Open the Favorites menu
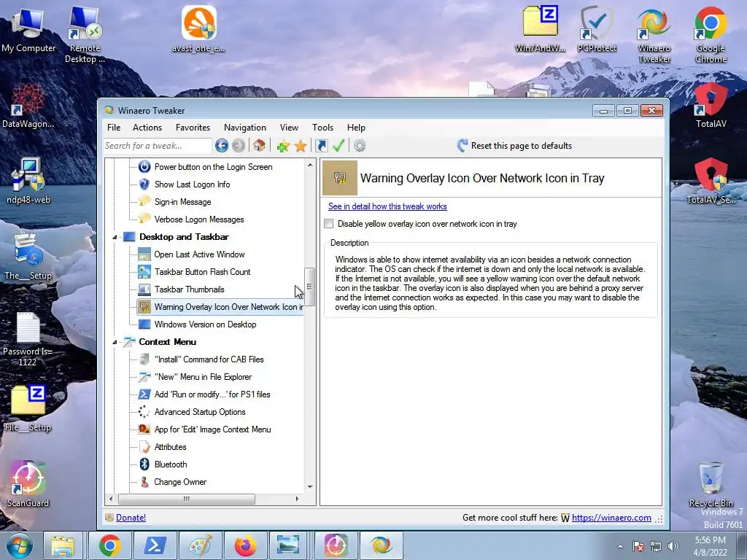Viewport: 747px width, 560px height. click(193, 128)
